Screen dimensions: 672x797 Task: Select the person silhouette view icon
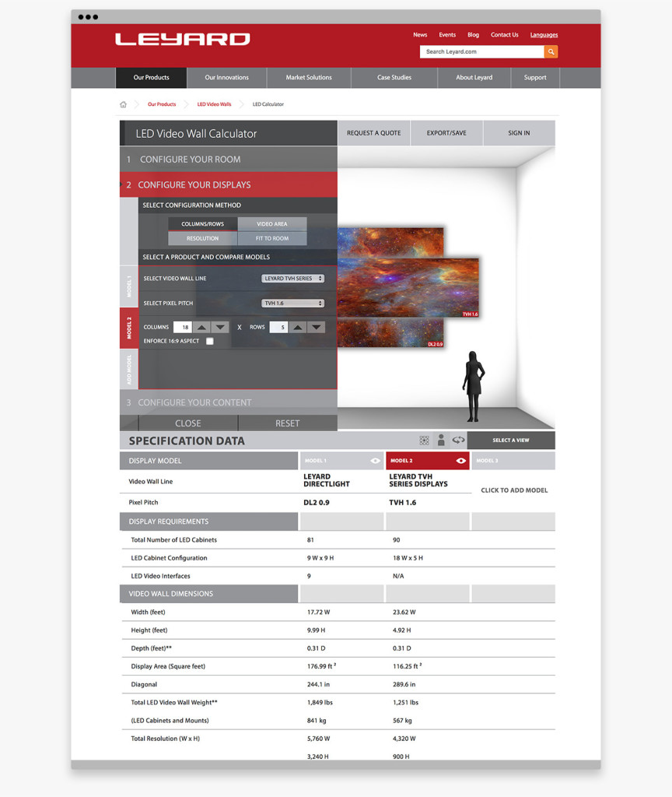coord(441,441)
